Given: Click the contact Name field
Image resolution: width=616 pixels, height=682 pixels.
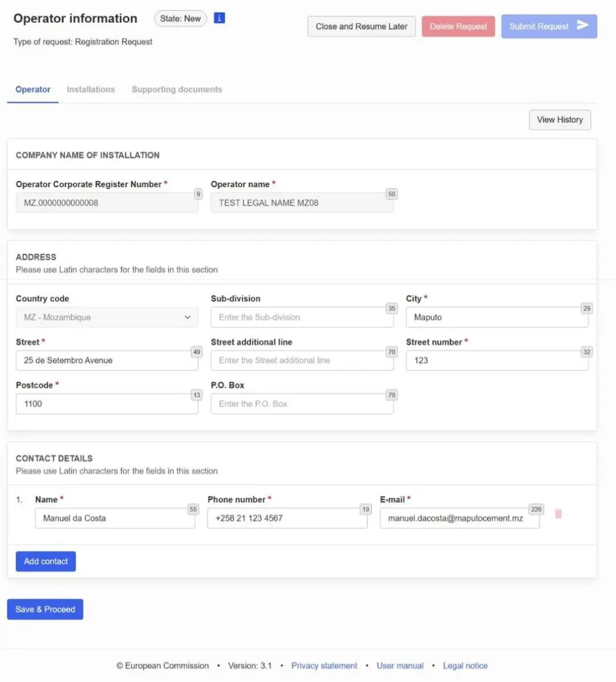Looking at the screenshot, I should (115, 518).
